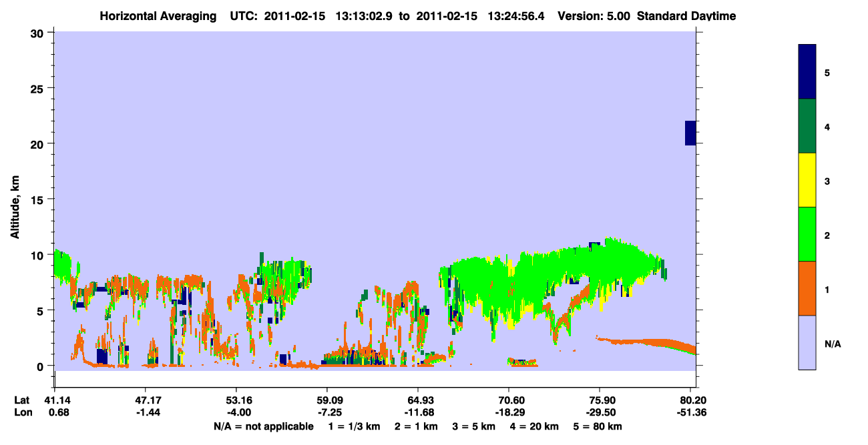Click latitude value '47.17'
This screenshot has height=445, width=868.
[146, 400]
